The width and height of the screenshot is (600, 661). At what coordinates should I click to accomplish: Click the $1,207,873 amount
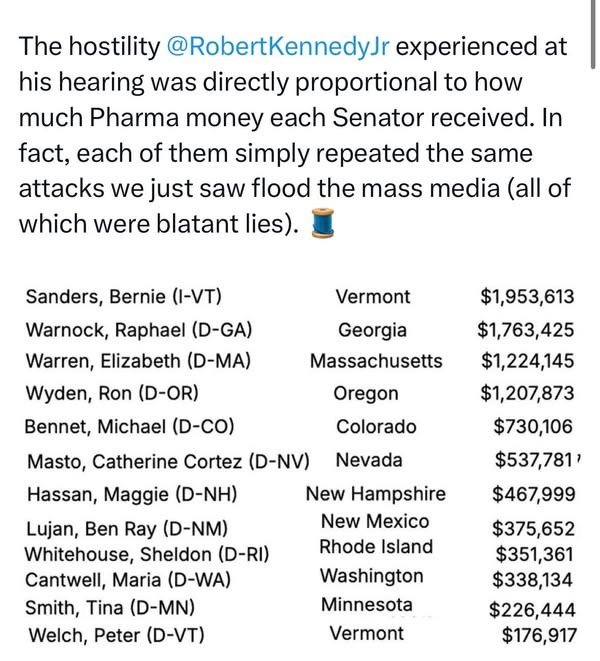click(x=526, y=394)
